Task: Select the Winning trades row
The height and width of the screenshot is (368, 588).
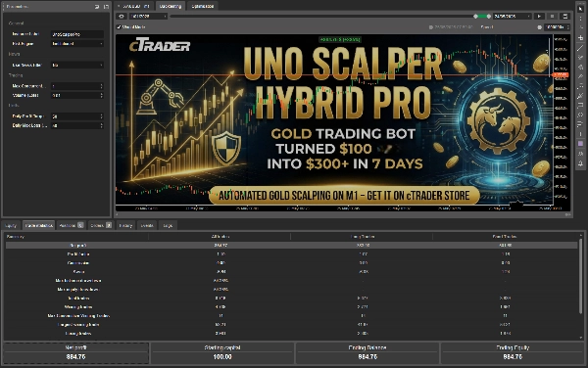Action: pos(291,307)
